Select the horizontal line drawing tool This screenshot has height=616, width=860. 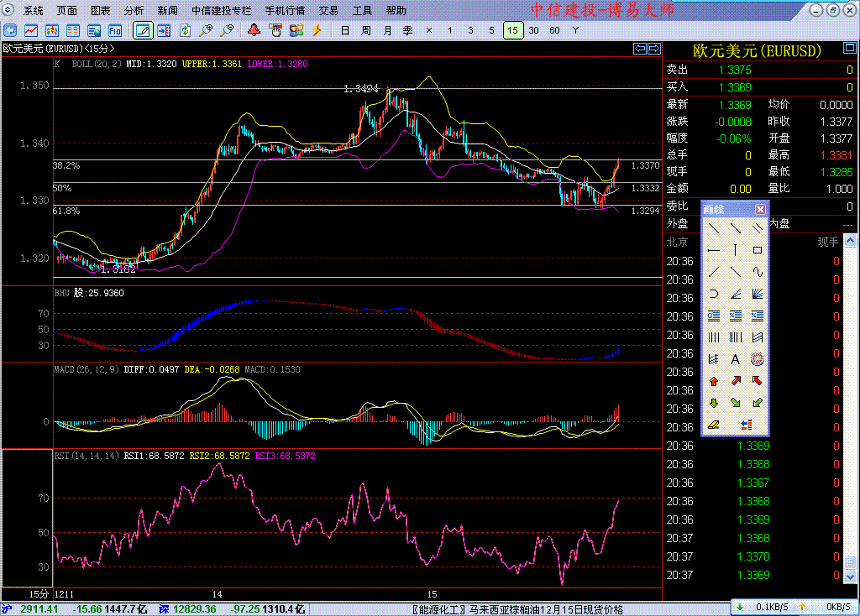pos(713,250)
